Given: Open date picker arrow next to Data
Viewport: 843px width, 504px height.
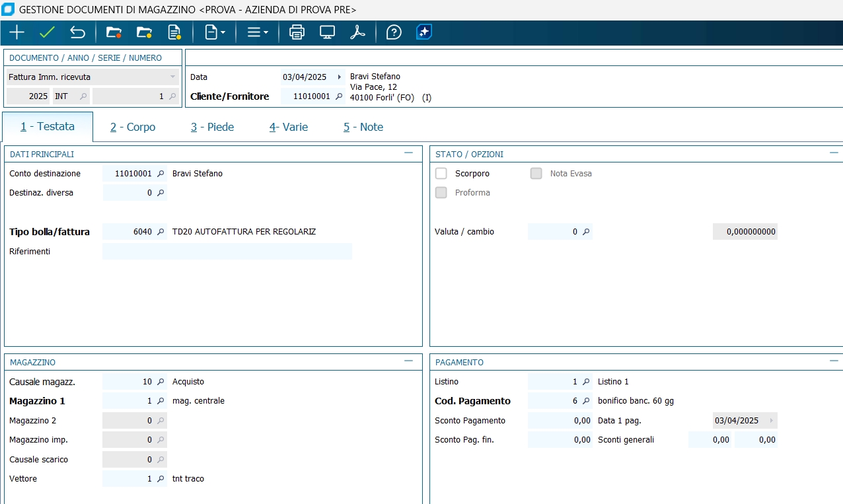Looking at the screenshot, I should pos(339,77).
